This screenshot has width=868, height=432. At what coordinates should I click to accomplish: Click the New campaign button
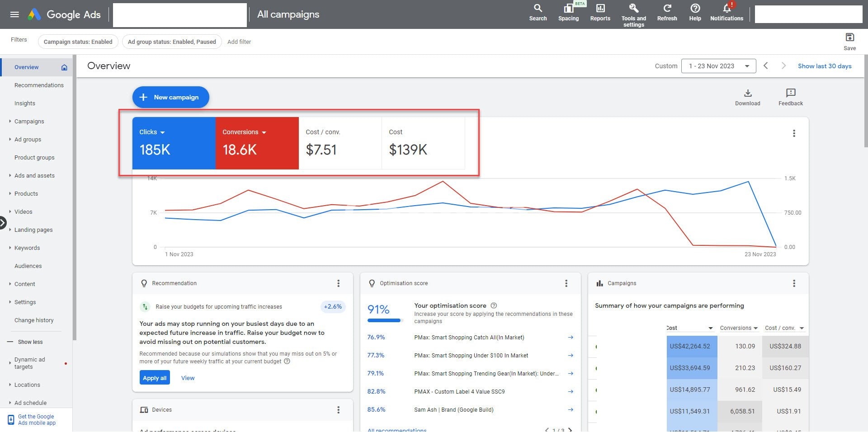coord(170,97)
